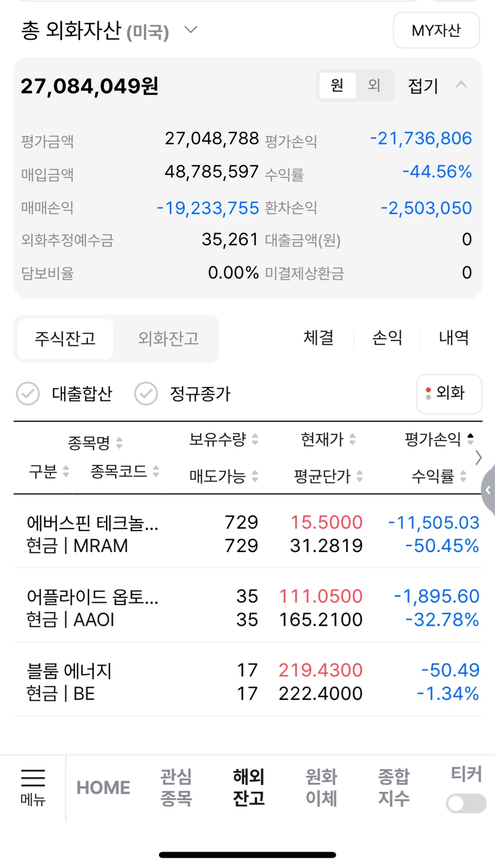This screenshot has height=868, width=495.
Task: Show more columns with right chevron
Action: [x=479, y=458]
